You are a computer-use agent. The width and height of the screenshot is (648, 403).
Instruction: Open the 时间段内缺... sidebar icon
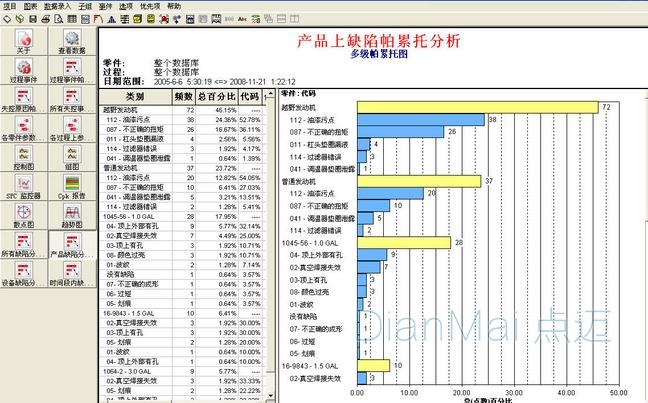(72, 274)
